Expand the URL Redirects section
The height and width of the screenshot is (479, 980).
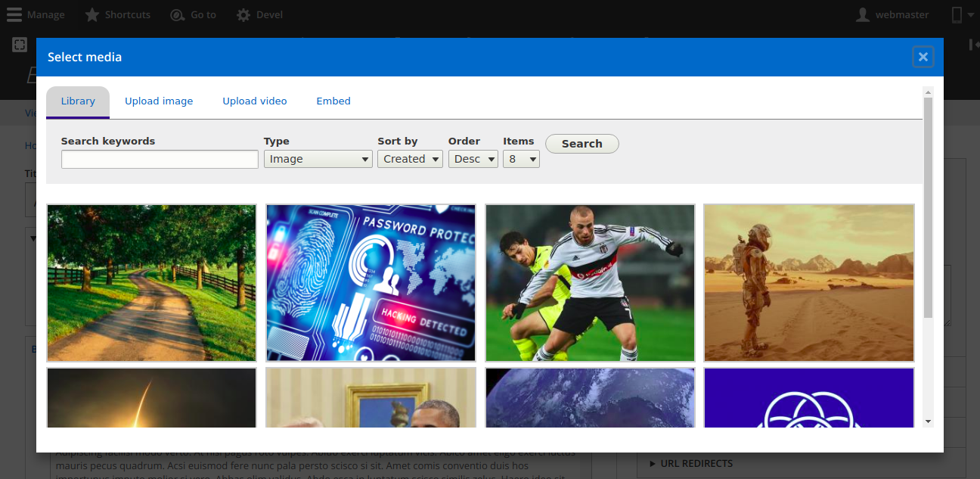click(691, 463)
